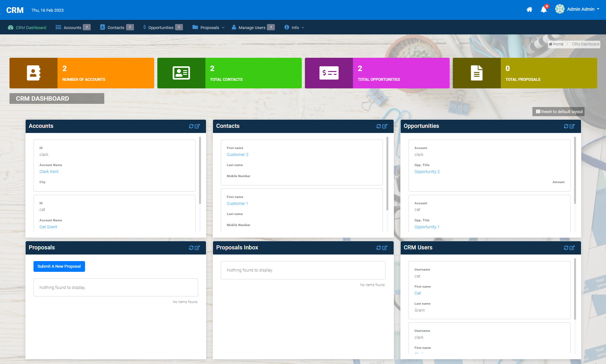Go to CRM Dashboard menu item
606x364 pixels.
click(x=27, y=27)
